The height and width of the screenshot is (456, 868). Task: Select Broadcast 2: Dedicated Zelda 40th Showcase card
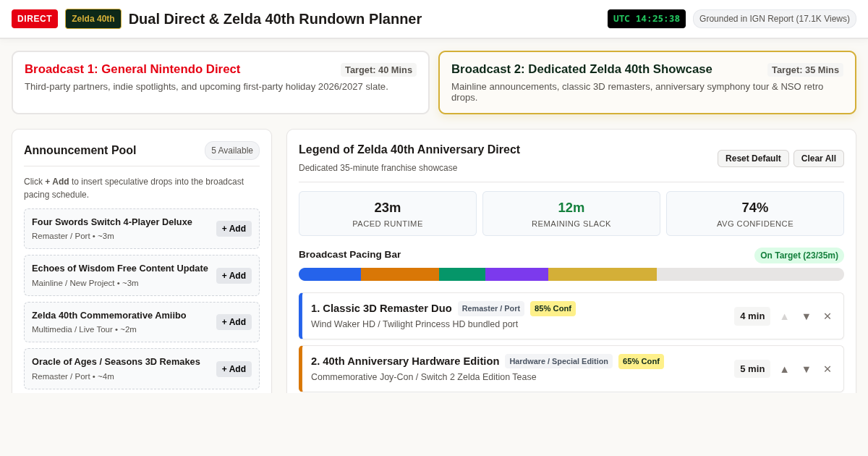(x=647, y=83)
